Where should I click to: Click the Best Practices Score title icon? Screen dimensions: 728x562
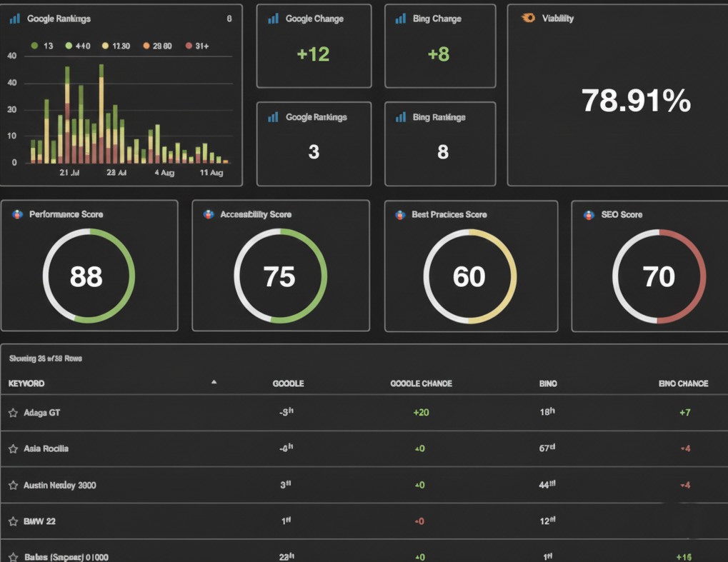coord(400,214)
